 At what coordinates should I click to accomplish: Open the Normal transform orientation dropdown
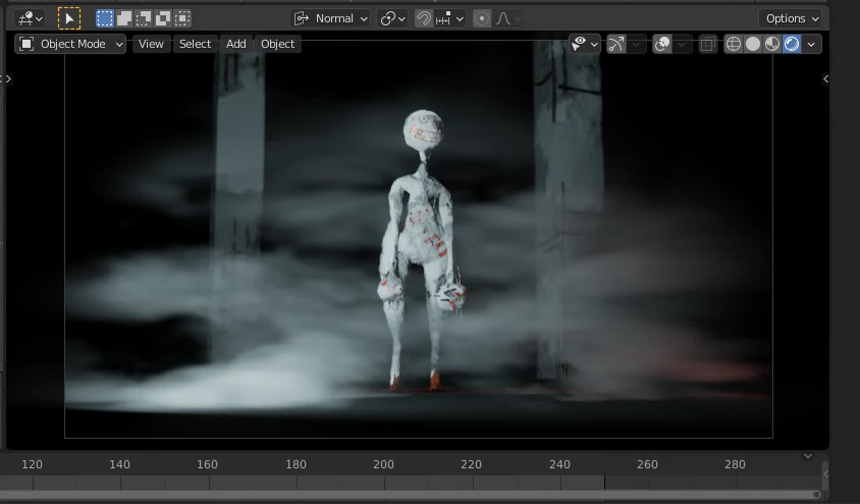pyautogui.click(x=331, y=18)
